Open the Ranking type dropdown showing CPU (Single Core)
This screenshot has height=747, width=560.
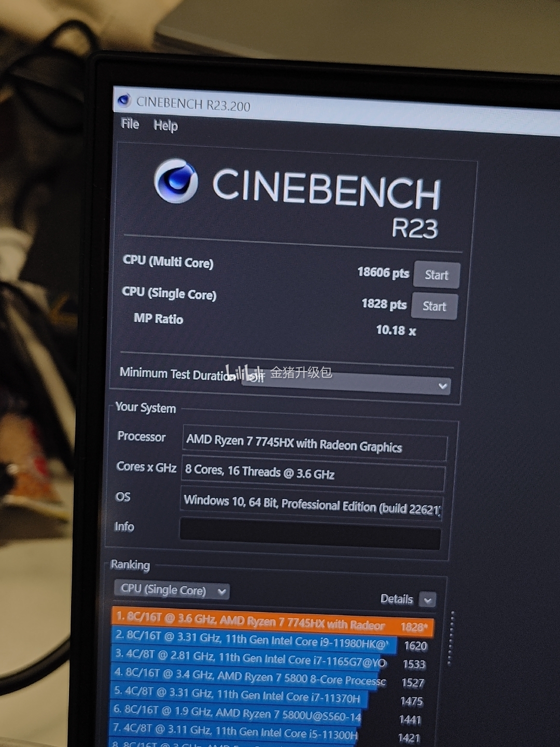click(172, 590)
